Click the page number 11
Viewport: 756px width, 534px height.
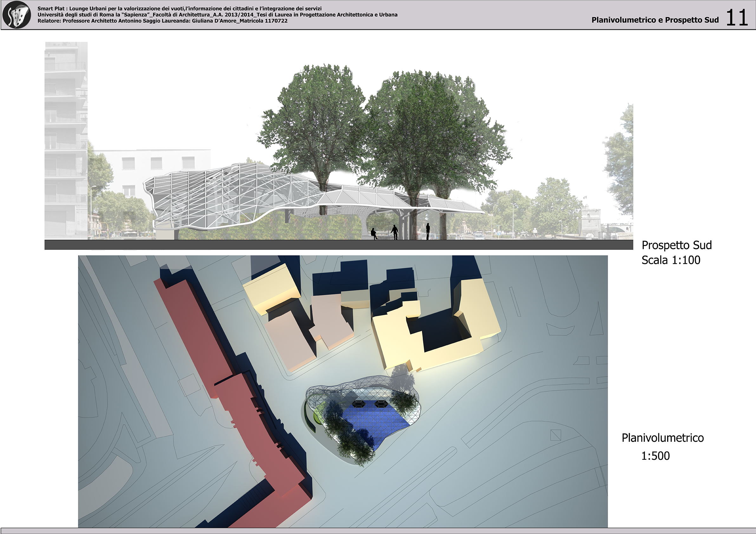click(737, 18)
